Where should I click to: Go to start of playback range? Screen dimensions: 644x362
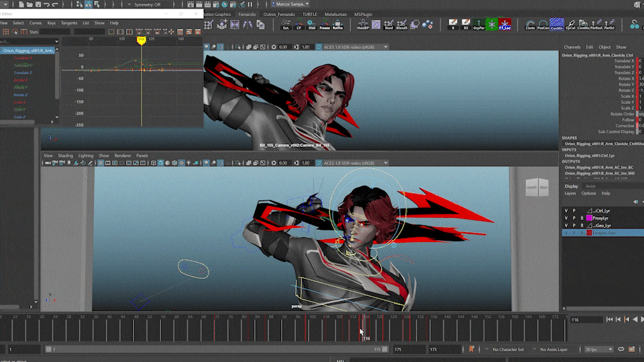point(610,319)
